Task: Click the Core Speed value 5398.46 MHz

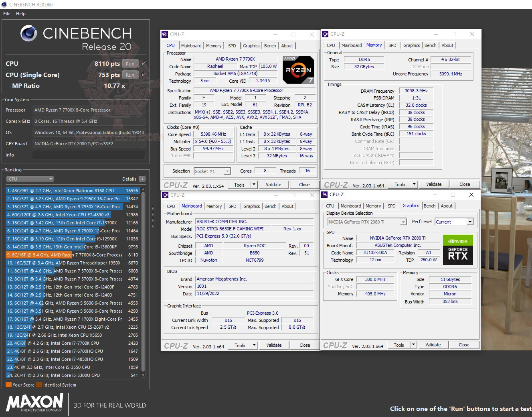Action: click(213, 134)
